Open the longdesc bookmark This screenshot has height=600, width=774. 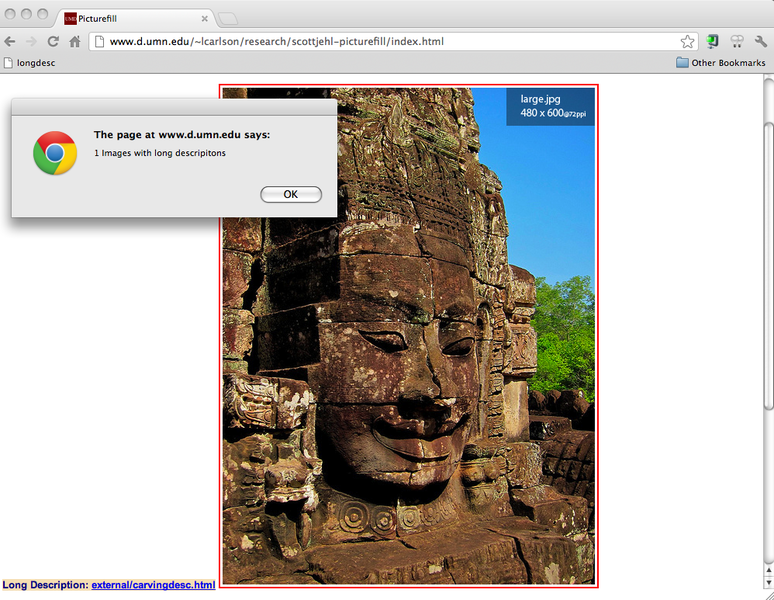pos(29,63)
